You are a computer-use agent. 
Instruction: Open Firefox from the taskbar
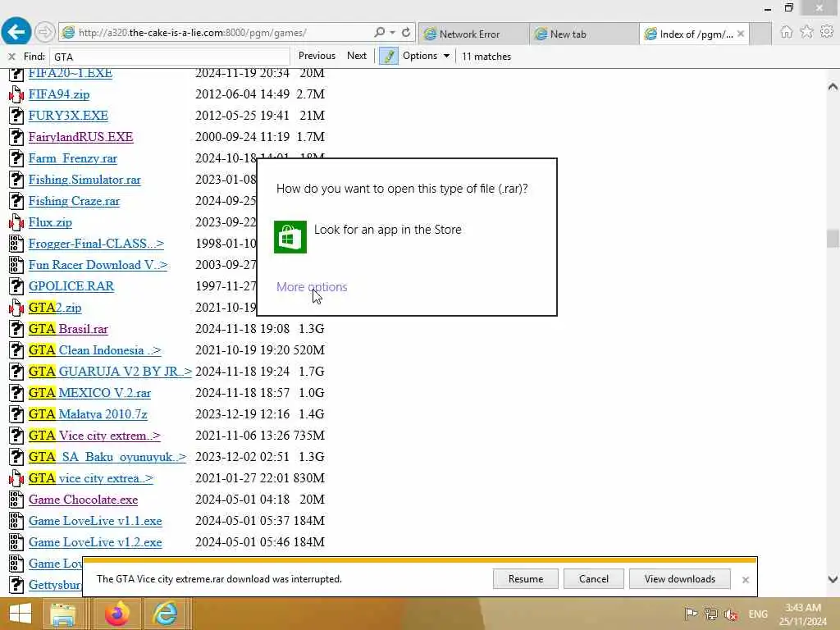tap(116, 614)
